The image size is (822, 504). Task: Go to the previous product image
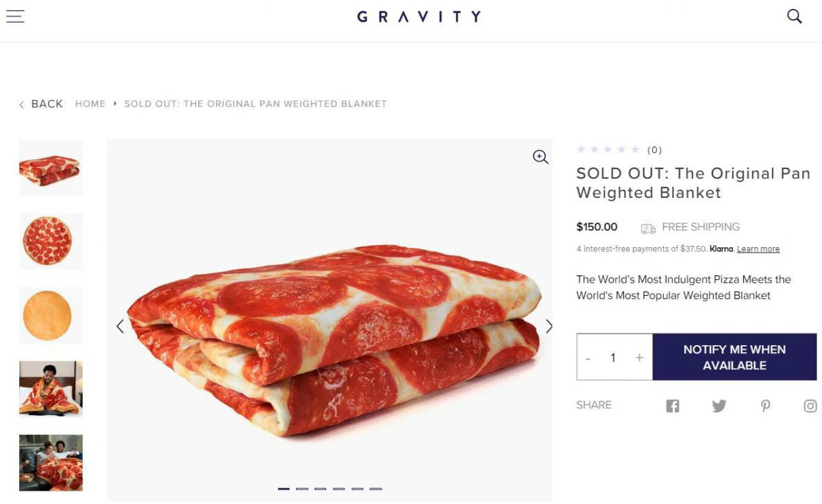pos(120,327)
